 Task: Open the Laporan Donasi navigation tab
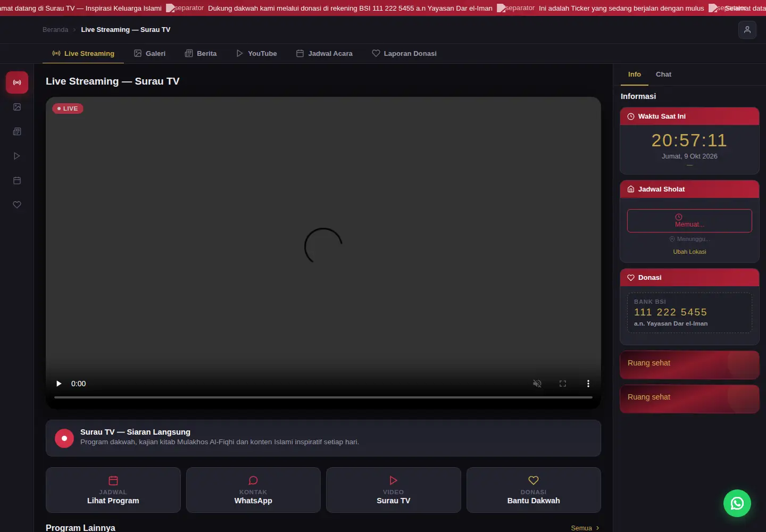[404, 54]
